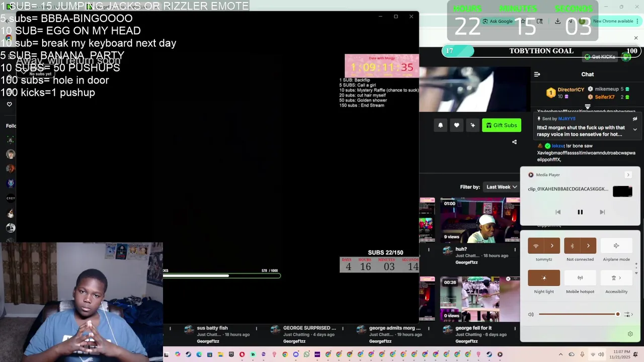
Task: Open the Last Week filter dropdown
Action: [x=501, y=187]
